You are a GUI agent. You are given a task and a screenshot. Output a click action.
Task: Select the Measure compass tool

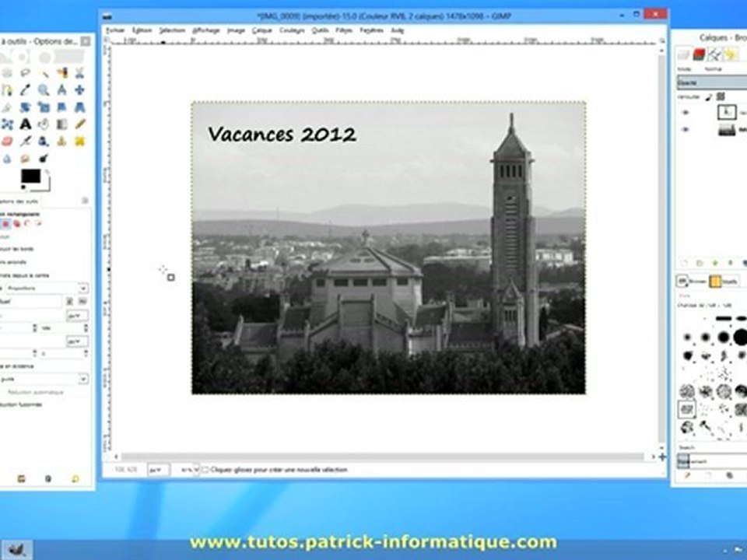(62, 90)
